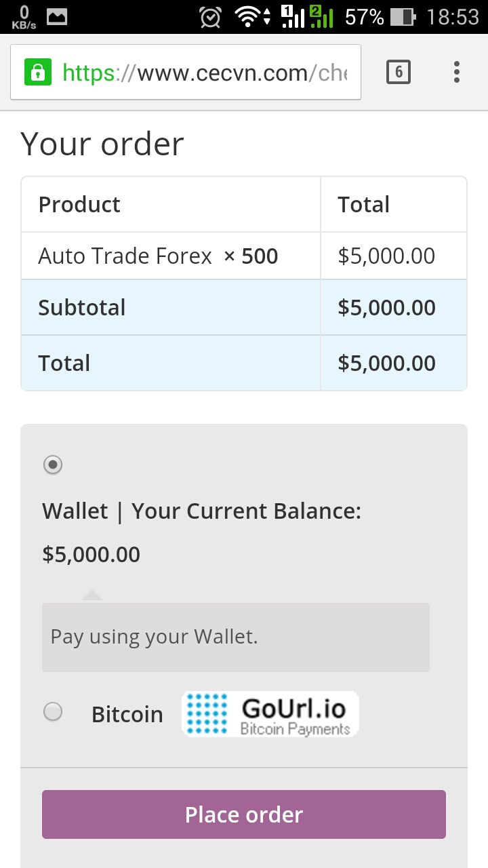This screenshot has width=488, height=868.
Task: Tap the cecvn.com URL address bar
Action: click(203, 72)
